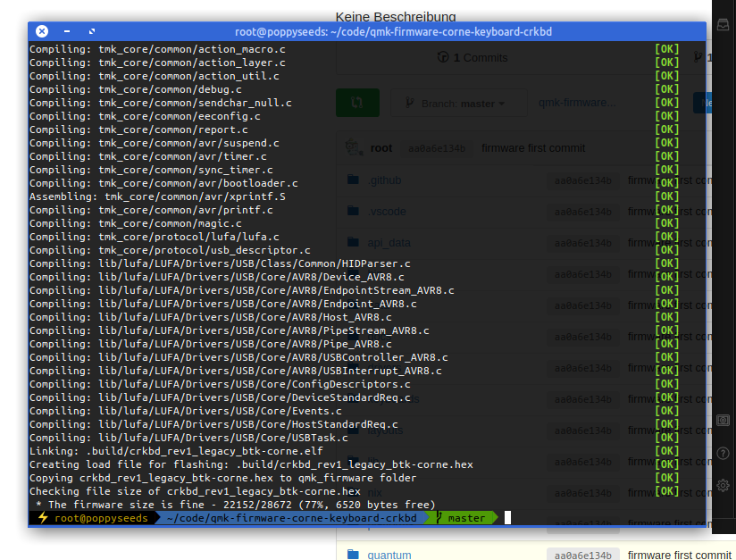The height and width of the screenshot is (560, 736).
Task: Open the .github folder link
Action: pos(384,180)
